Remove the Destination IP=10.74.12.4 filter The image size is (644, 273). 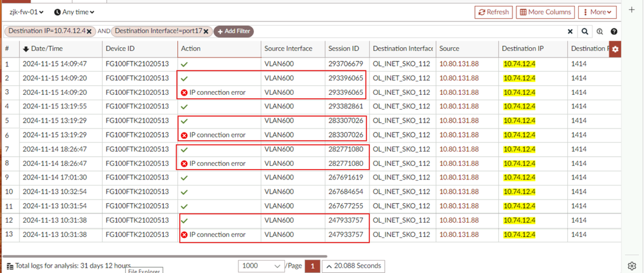pos(89,31)
